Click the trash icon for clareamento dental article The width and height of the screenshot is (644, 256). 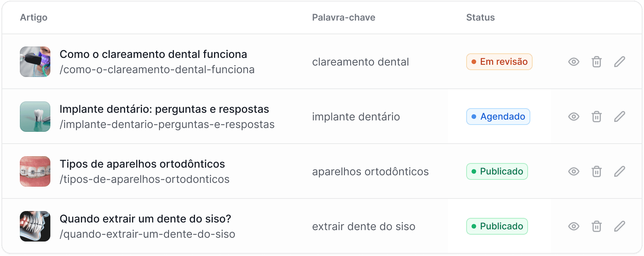(597, 61)
